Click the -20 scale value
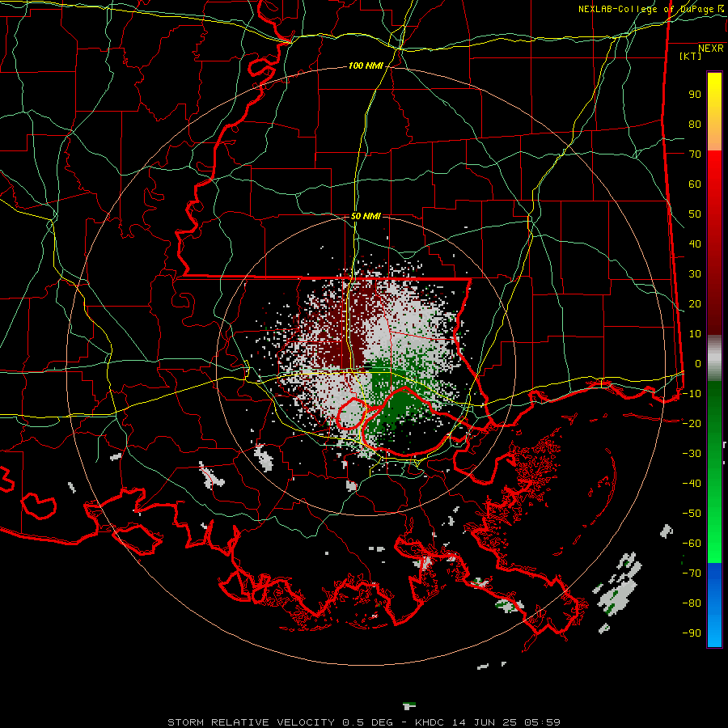The width and height of the screenshot is (728, 728). (692, 423)
